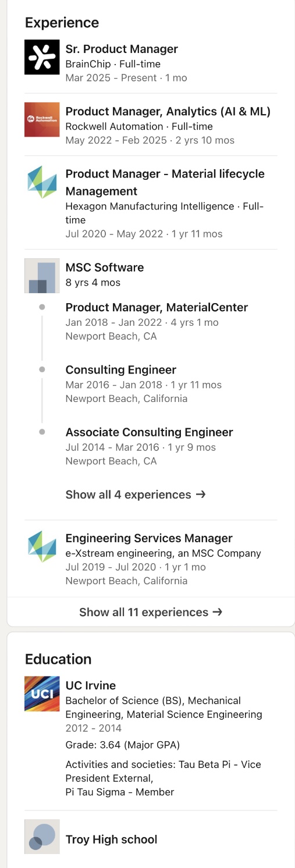Click the Hexagon Manufacturing Intelligence logo
Viewport: 295px width, 868px height.
pyautogui.click(x=42, y=182)
